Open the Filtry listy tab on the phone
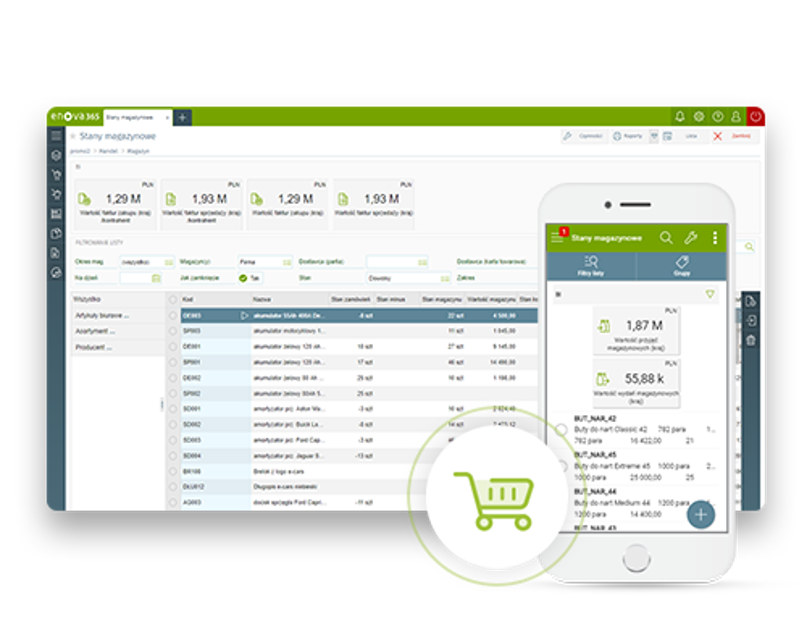This screenshot has height=619, width=807. pyautogui.click(x=591, y=266)
